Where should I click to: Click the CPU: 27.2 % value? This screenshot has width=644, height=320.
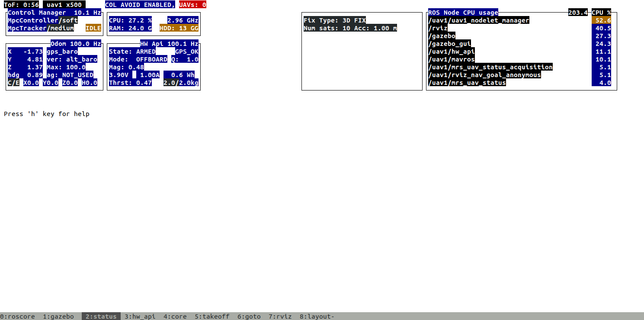[x=130, y=20]
